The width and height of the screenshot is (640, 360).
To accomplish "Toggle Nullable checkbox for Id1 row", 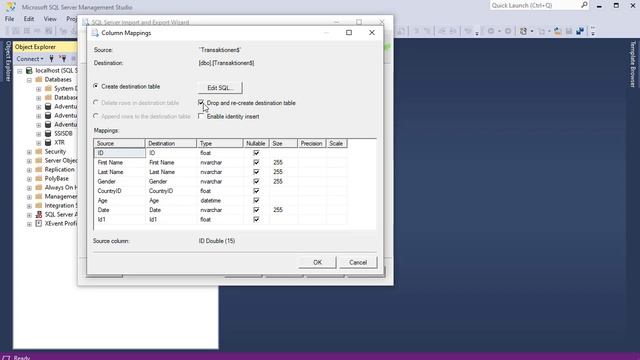I will (256, 219).
